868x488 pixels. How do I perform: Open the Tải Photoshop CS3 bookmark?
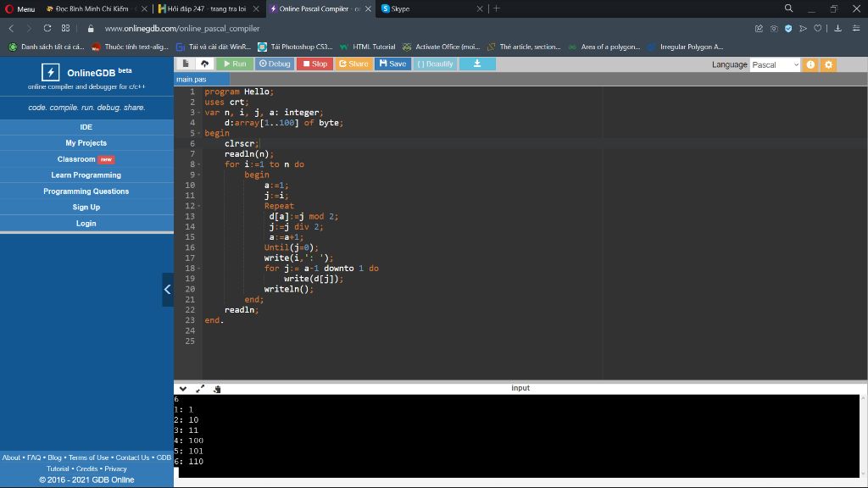(x=296, y=47)
